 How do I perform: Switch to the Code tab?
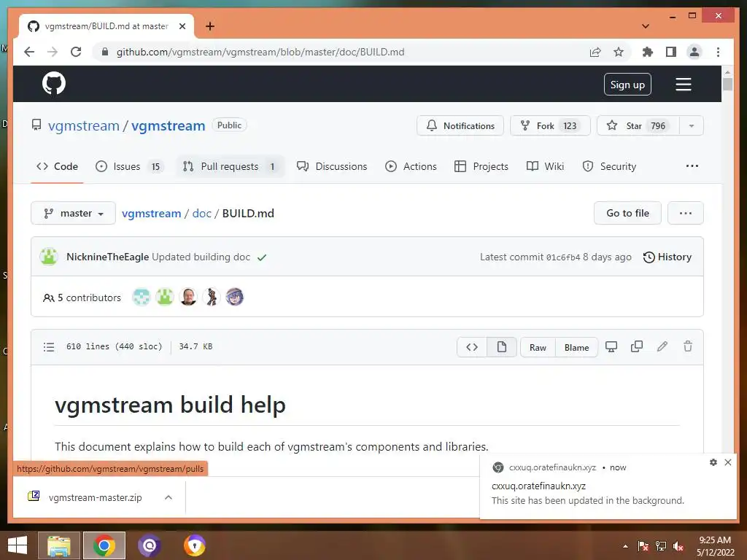(57, 166)
